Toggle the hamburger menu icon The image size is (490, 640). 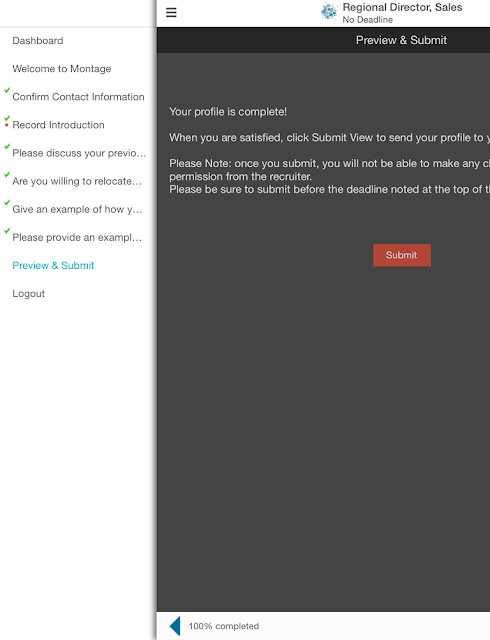point(171,13)
